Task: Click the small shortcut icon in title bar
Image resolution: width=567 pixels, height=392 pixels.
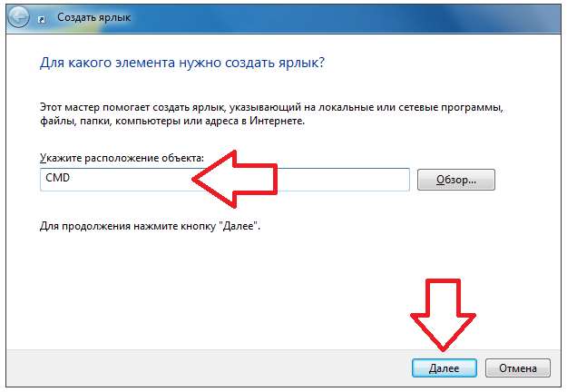Action: click(x=44, y=18)
